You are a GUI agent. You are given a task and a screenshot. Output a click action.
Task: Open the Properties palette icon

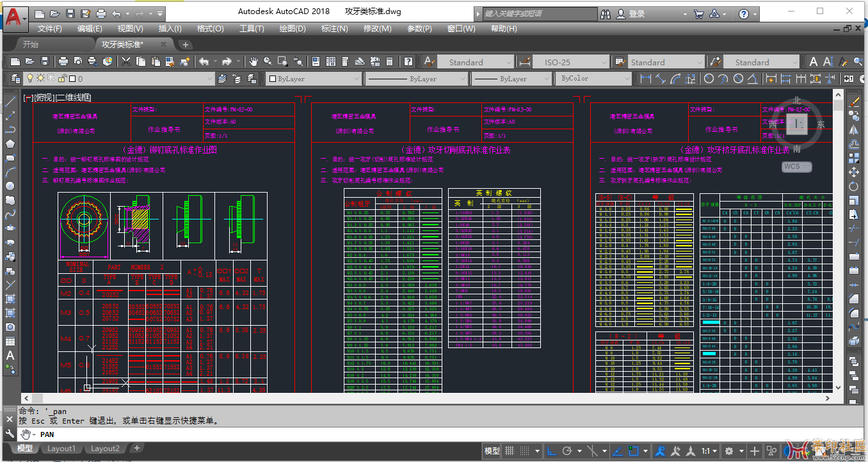(x=316, y=61)
